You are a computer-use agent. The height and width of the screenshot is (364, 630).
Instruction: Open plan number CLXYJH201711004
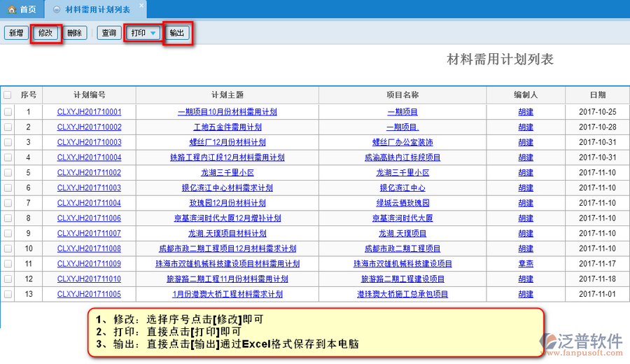click(x=89, y=203)
